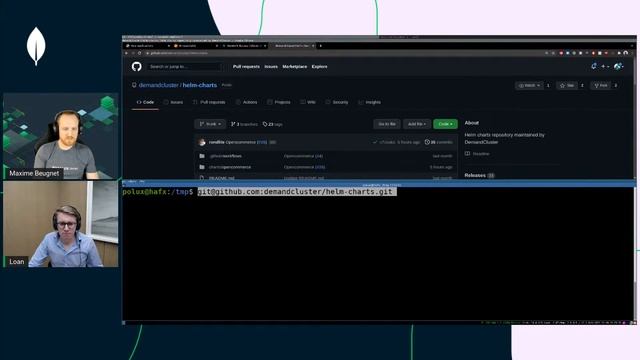Select the Code repository tab

(x=145, y=102)
